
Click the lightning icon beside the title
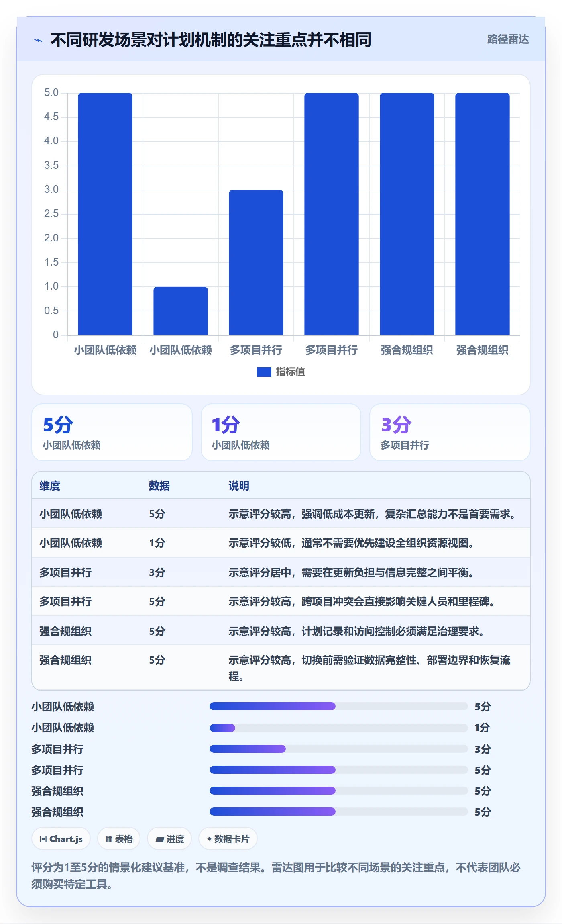[38, 40]
